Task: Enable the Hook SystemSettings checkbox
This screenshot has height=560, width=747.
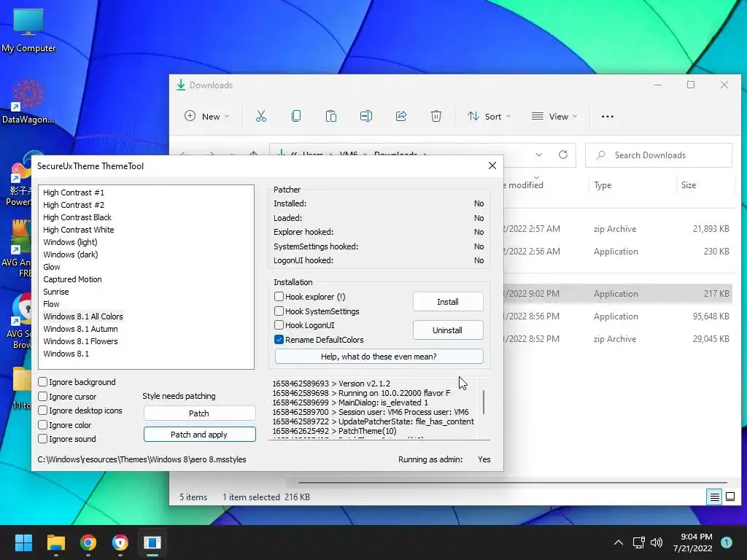Action: (x=279, y=311)
